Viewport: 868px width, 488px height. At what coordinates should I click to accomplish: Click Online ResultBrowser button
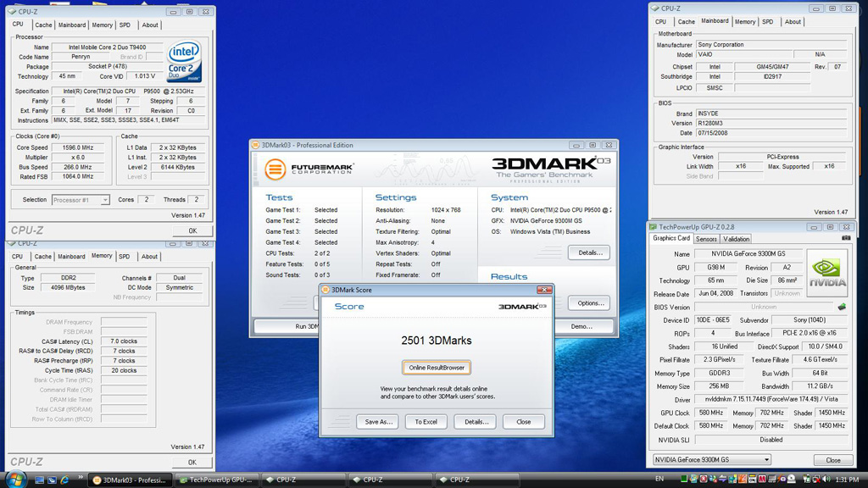(437, 368)
